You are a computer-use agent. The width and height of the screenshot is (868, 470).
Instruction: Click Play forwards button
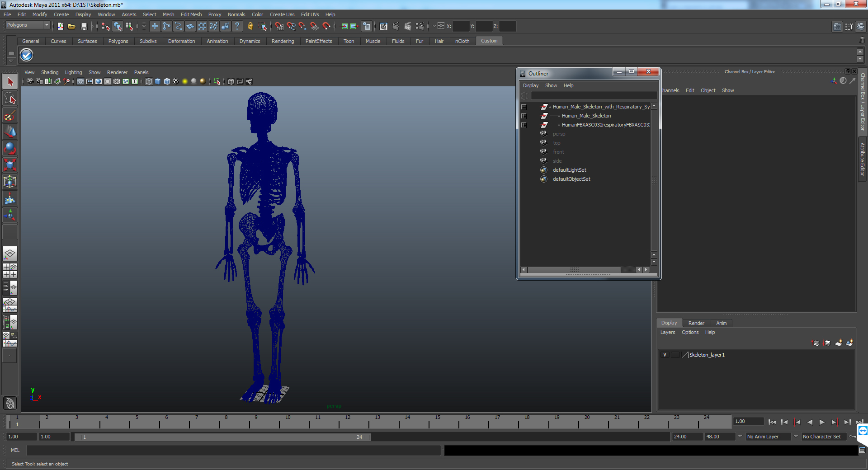click(822, 422)
